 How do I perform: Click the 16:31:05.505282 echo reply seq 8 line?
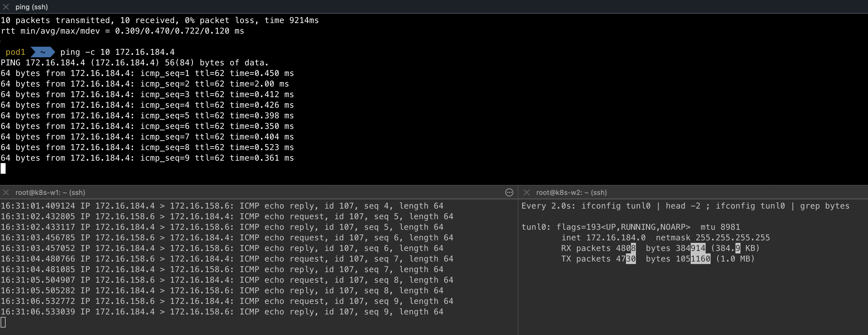tap(222, 290)
